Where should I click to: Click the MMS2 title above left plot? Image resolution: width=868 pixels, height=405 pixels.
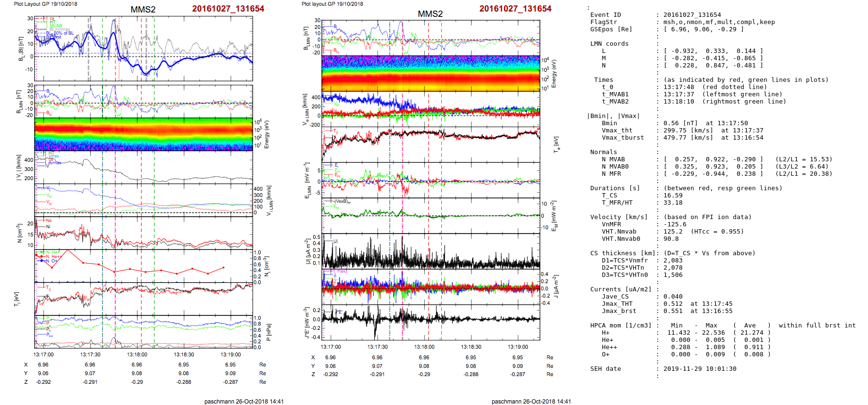pyautogui.click(x=143, y=10)
